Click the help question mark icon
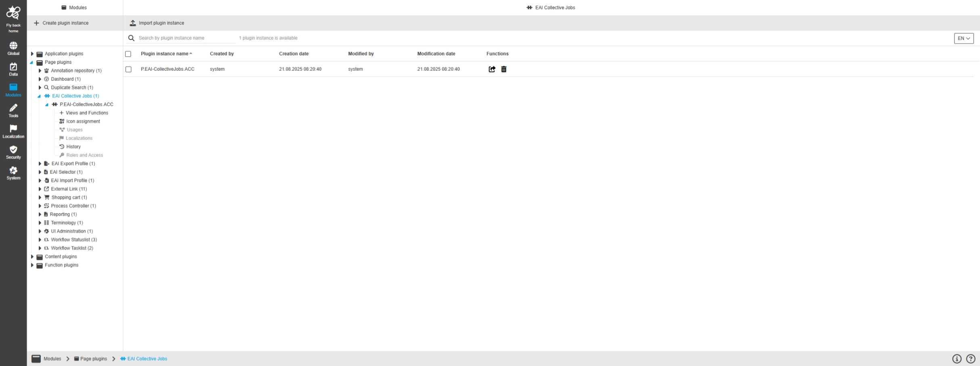This screenshot has height=366, width=980. (x=971, y=359)
